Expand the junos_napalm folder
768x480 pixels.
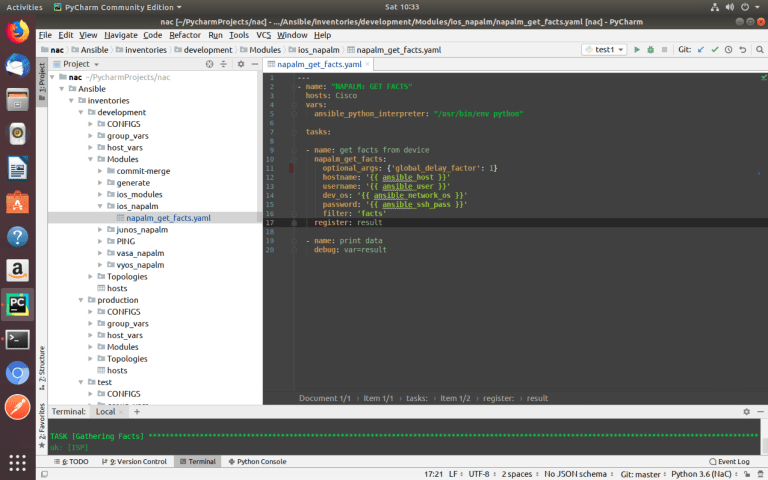[100, 230]
